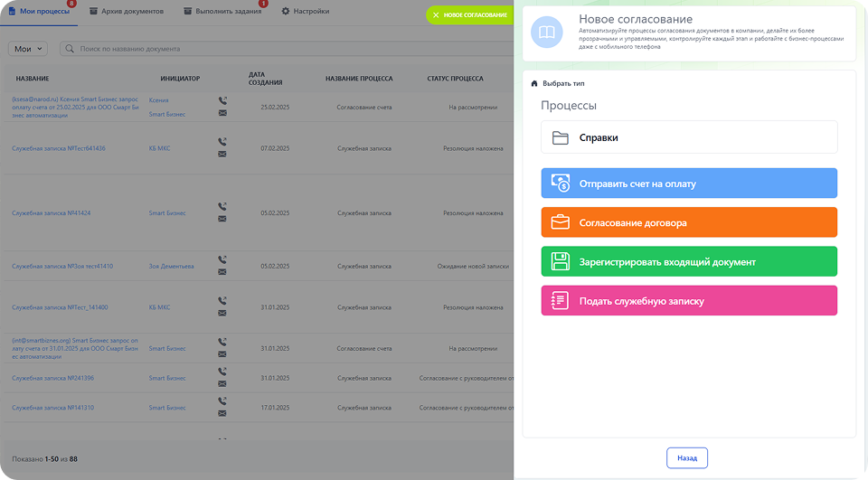Click the magnifier icon in search field
The image size is (868, 480).
(x=70, y=49)
